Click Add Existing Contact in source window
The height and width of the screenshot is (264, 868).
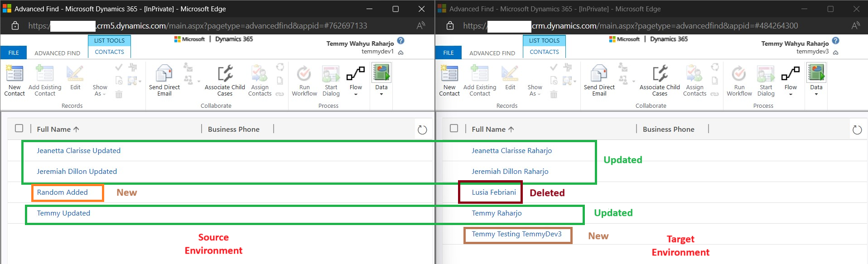click(45, 81)
